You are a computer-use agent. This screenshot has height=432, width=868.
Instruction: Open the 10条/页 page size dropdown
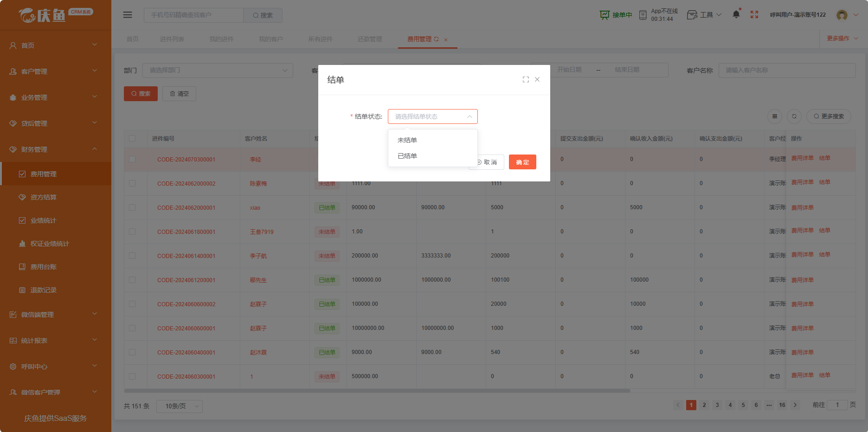point(180,406)
